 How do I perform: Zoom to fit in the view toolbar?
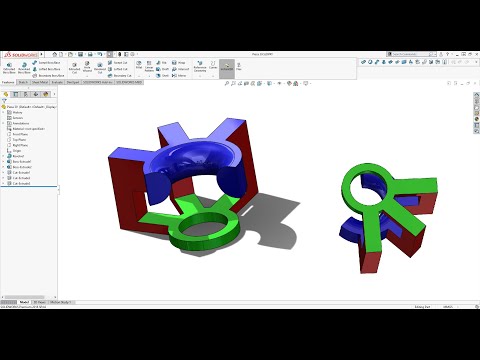point(227,83)
